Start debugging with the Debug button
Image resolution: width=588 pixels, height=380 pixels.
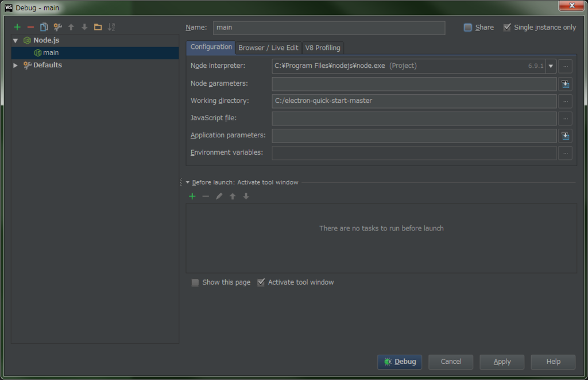coord(400,362)
